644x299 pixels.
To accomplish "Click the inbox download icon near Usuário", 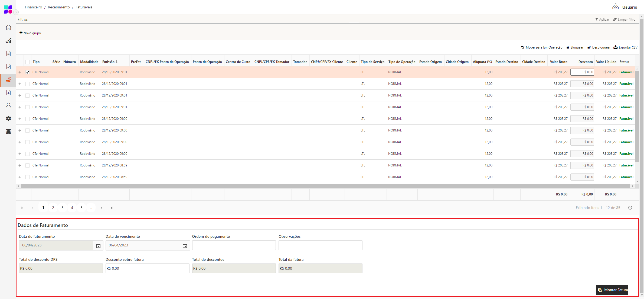I will (615, 7).
